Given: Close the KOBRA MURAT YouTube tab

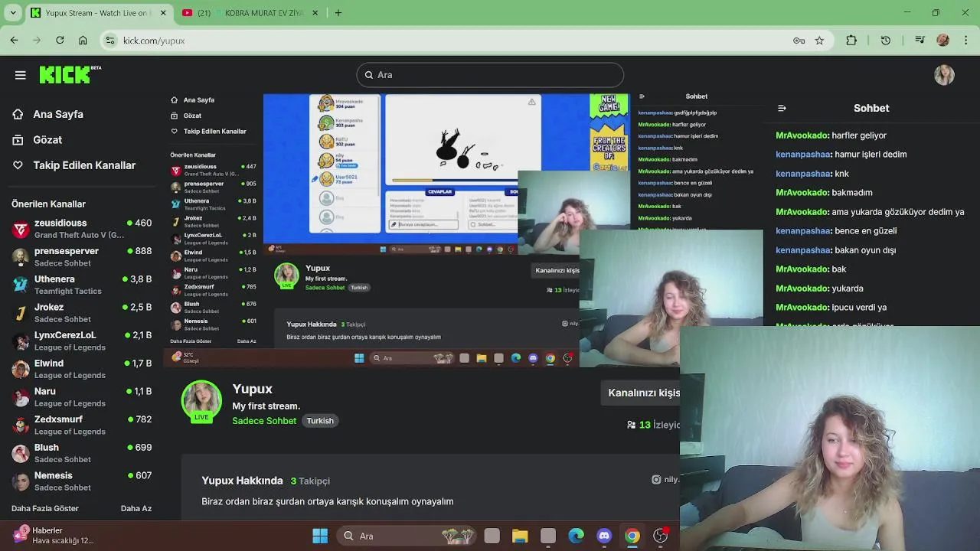Looking at the screenshot, I should pyautogui.click(x=315, y=13).
